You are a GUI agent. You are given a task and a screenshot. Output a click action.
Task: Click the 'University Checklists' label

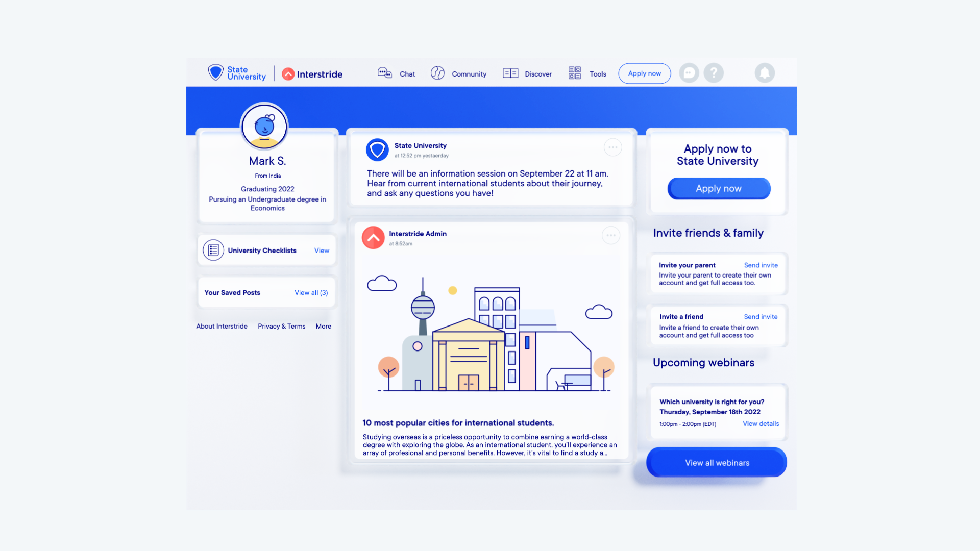(x=262, y=251)
